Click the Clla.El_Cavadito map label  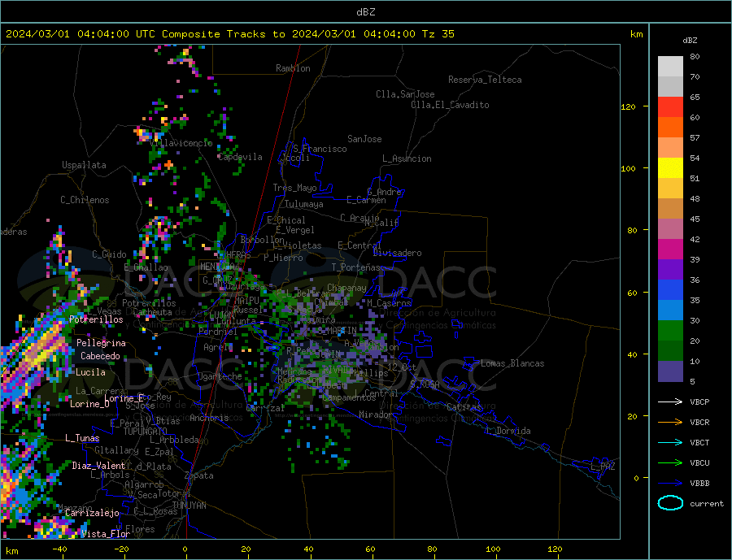coord(450,105)
